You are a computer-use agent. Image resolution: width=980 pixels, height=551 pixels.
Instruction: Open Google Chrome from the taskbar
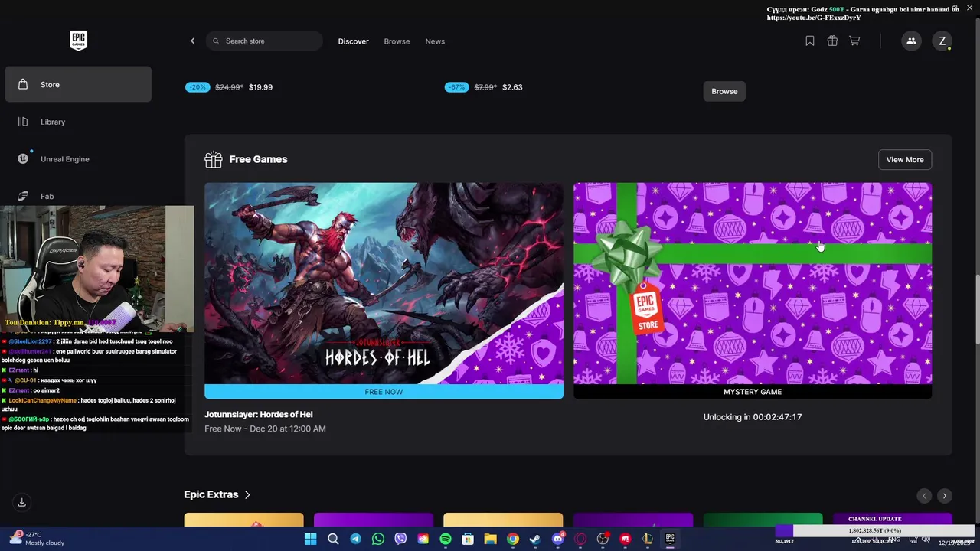(x=513, y=539)
